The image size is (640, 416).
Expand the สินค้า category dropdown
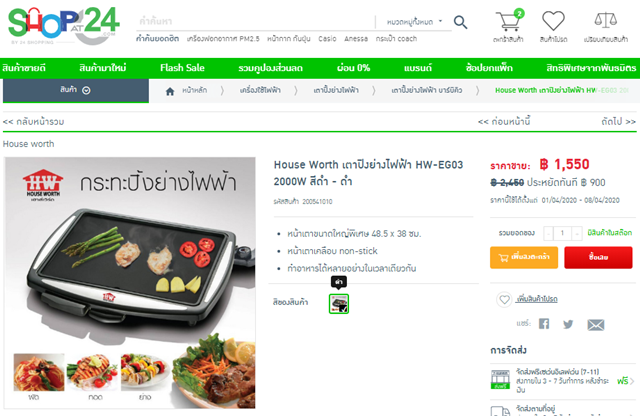pyautogui.click(x=76, y=90)
